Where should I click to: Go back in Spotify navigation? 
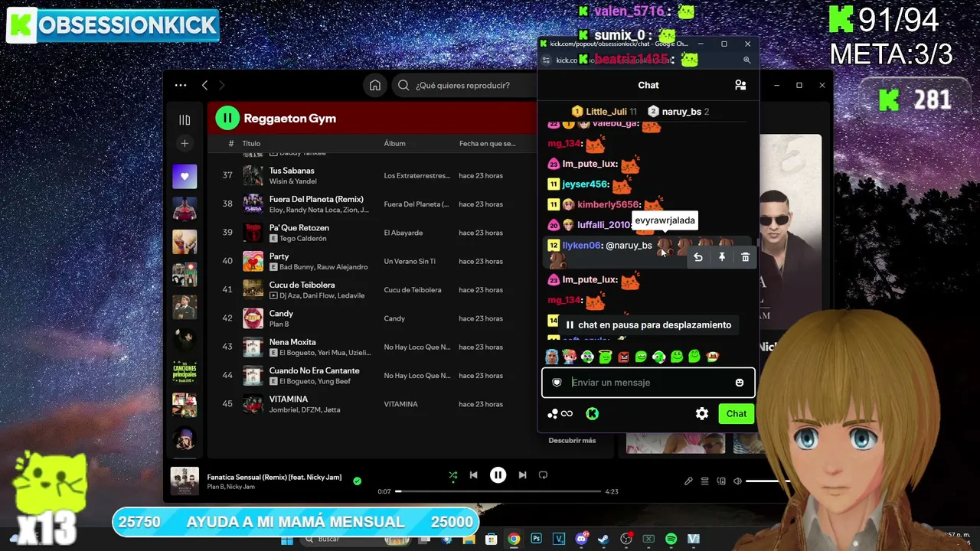click(204, 85)
